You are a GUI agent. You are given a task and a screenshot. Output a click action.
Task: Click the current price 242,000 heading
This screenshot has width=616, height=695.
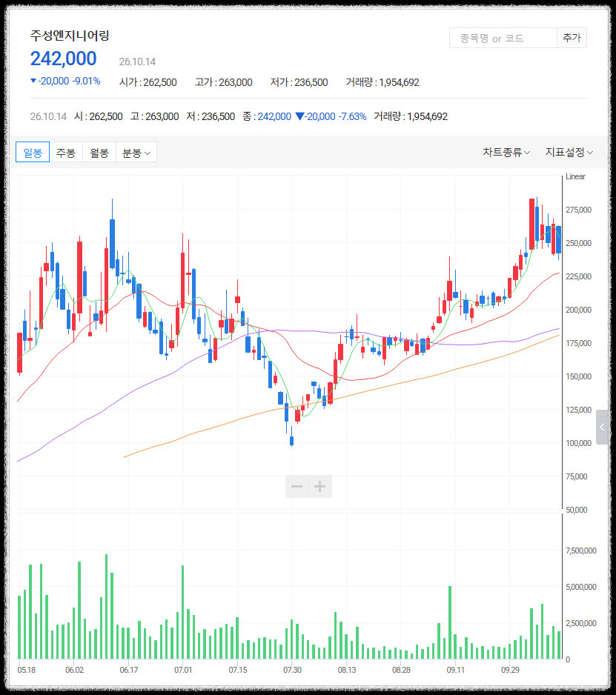click(x=64, y=59)
